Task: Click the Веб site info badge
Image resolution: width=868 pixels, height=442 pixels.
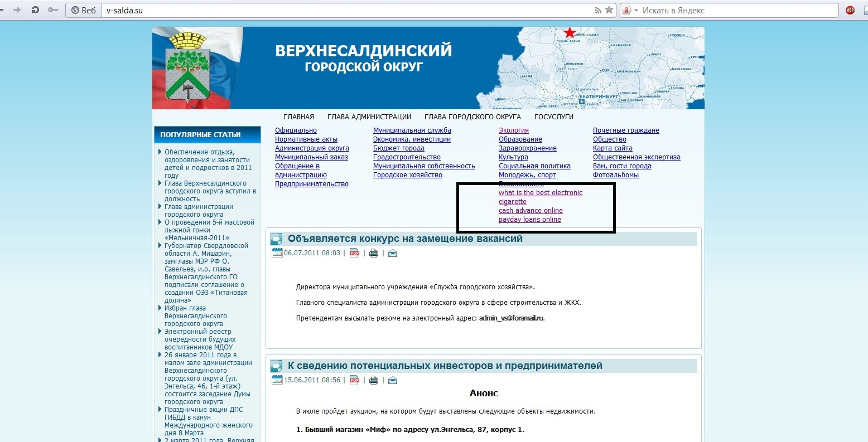Action: pos(84,10)
